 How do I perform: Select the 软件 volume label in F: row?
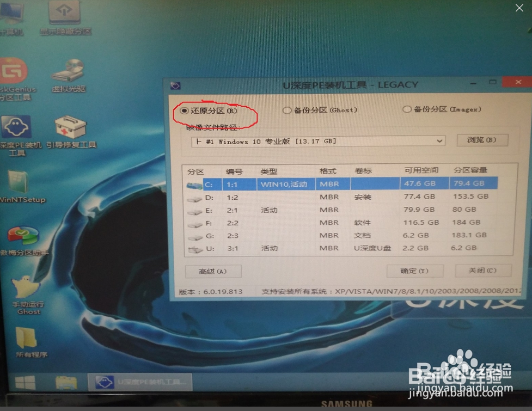[362, 223]
